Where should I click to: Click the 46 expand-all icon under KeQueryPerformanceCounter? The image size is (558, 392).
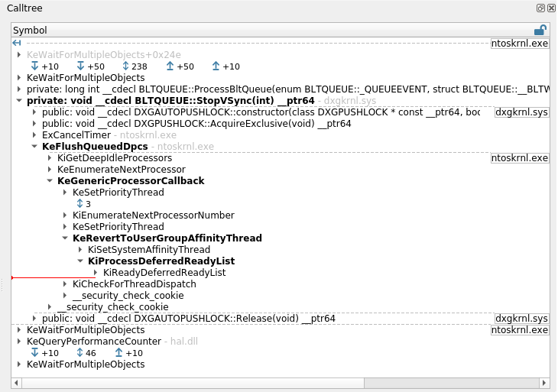tap(80, 353)
